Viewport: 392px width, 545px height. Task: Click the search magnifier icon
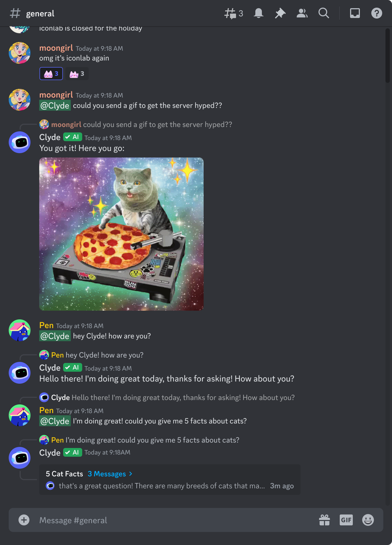pos(324,13)
